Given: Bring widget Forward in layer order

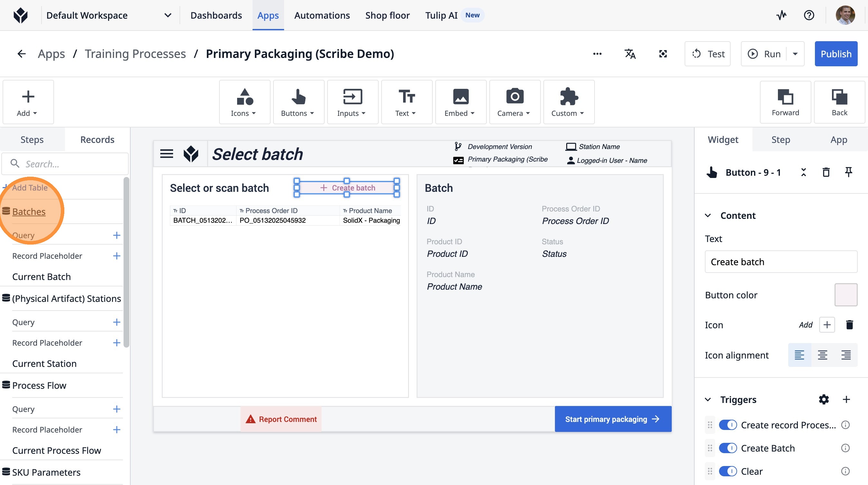Looking at the screenshot, I should 785,102.
